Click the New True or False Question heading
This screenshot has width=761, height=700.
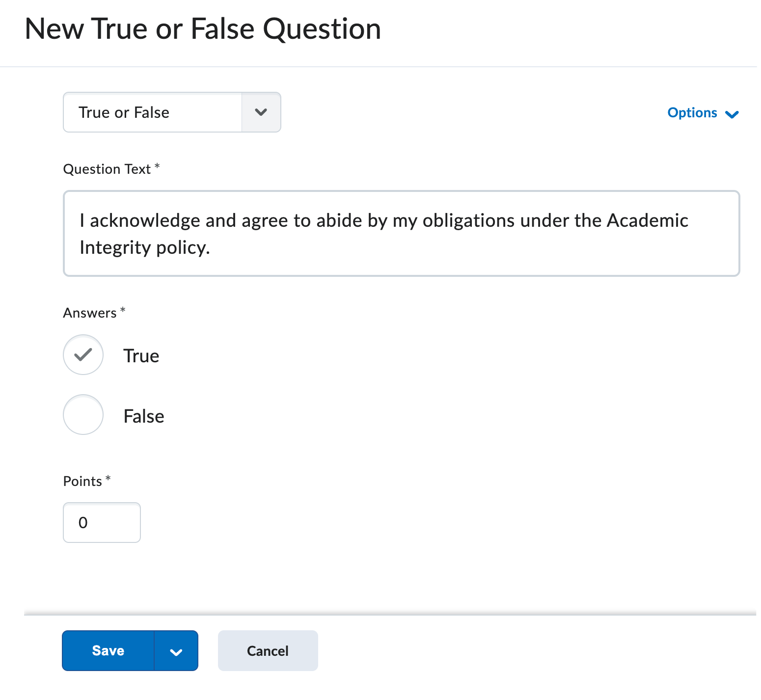tap(203, 28)
